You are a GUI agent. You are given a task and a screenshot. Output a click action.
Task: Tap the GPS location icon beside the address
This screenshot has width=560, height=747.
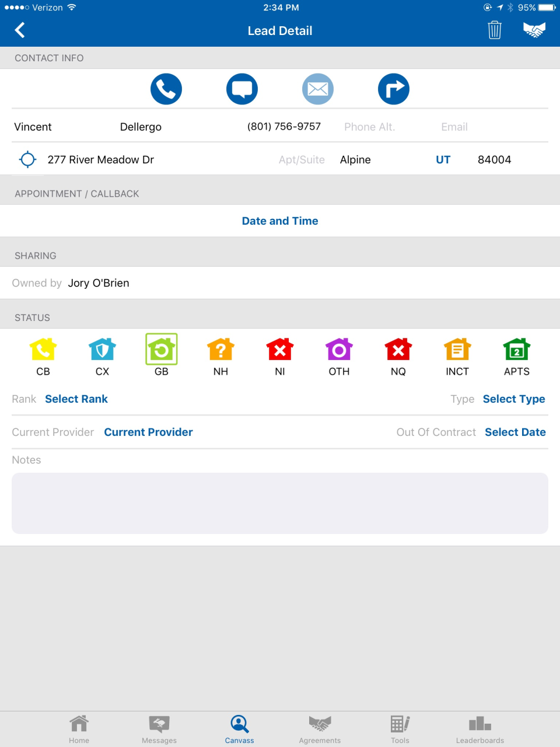coord(27,159)
